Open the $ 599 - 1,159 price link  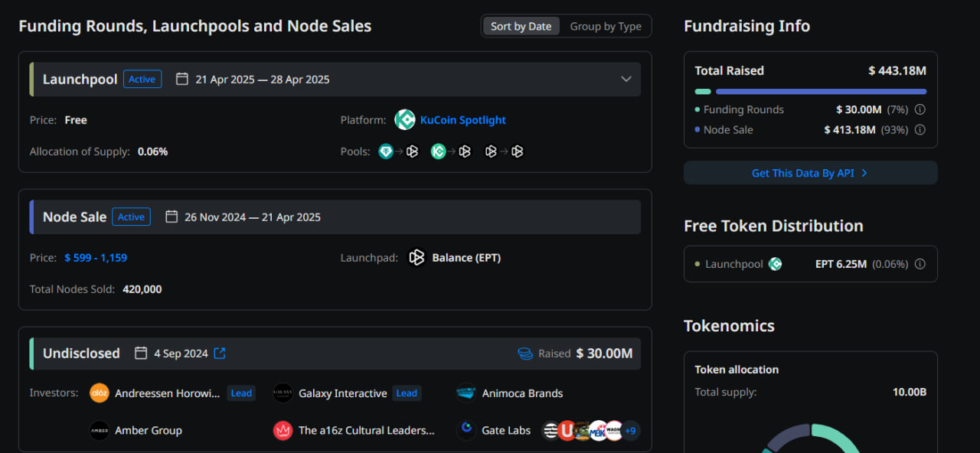pos(96,258)
